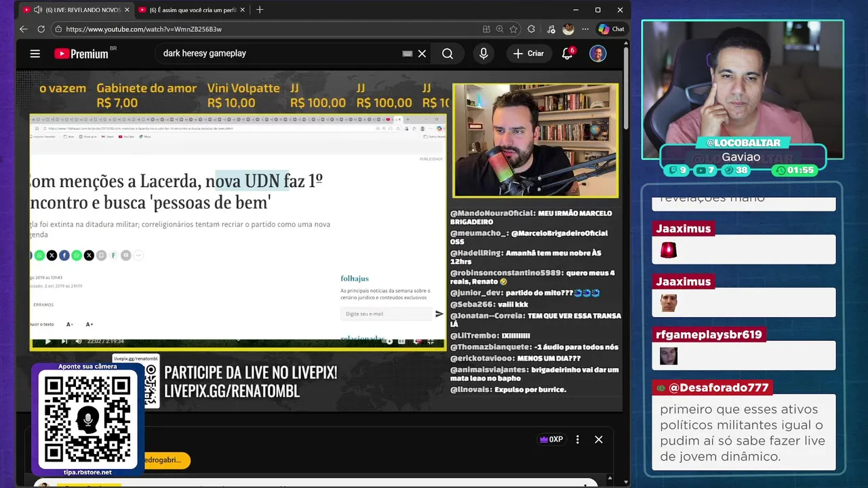Screen dimensions: 868x488
Task: Click the 'Ouvir o texto' option
Action: pos(42,325)
